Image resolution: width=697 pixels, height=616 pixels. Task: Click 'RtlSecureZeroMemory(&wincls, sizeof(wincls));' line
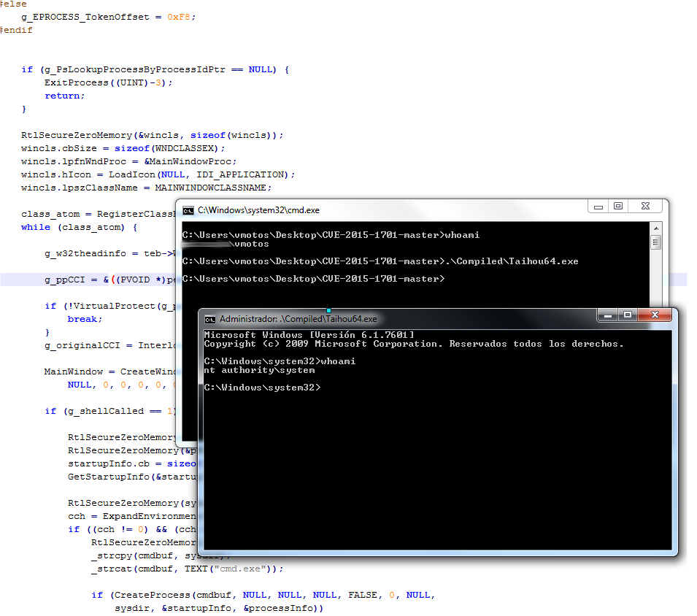click(x=152, y=136)
